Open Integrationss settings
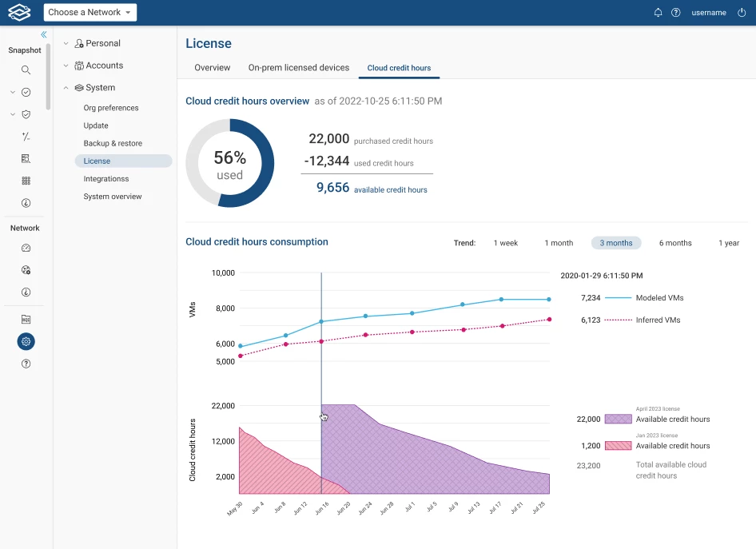Viewport: 756px width, 549px height. [106, 179]
